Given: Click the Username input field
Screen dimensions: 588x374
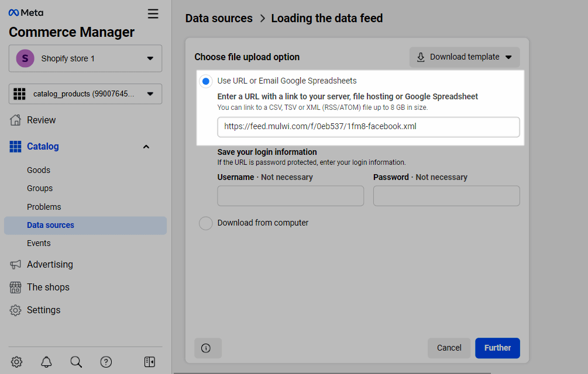Looking at the screenshot, I should (x=290, y=196).
